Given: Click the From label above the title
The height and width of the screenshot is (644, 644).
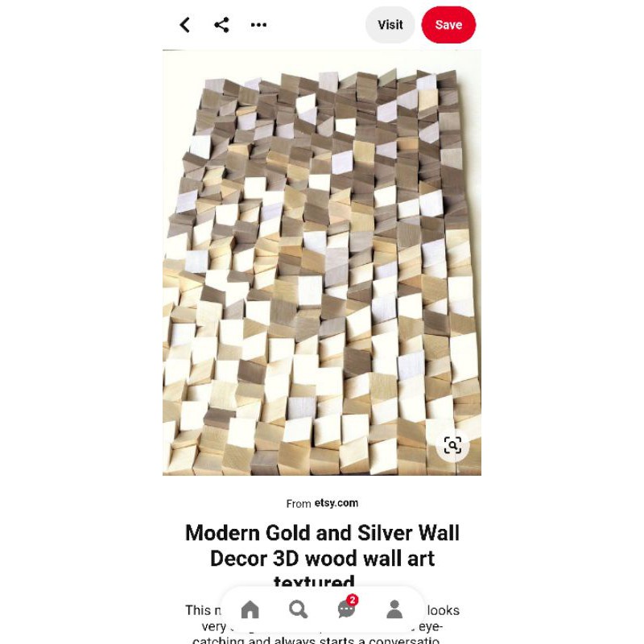Looking at the screenshot, I should point(299,504).
